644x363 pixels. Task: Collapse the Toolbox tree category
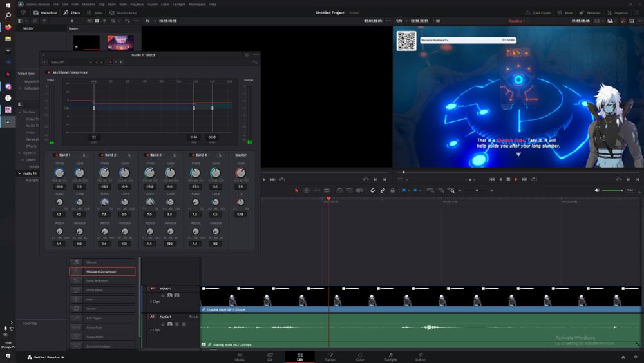(19, 112)
